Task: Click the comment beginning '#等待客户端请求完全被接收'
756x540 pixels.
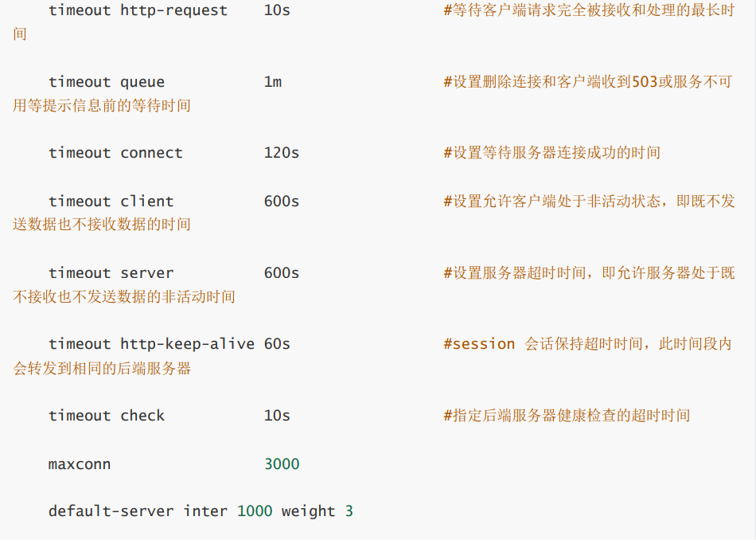Action: (x=589, y=10)
